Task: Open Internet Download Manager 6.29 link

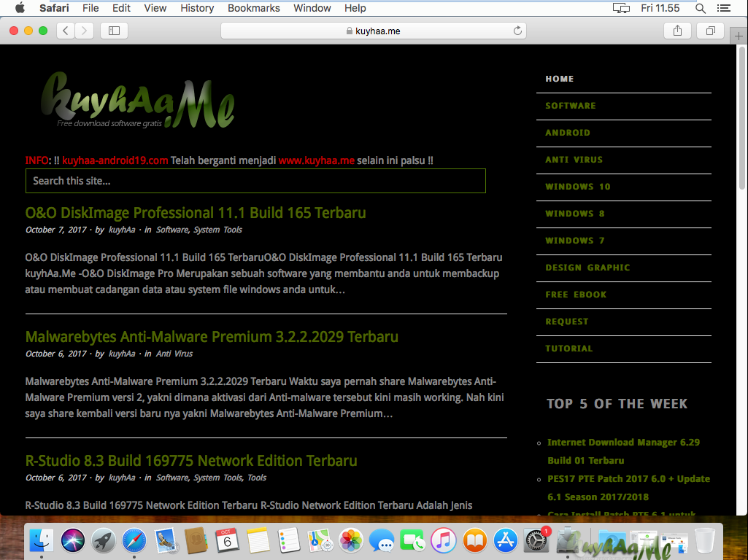Action: pyautogui.click(x=623, y=451)
